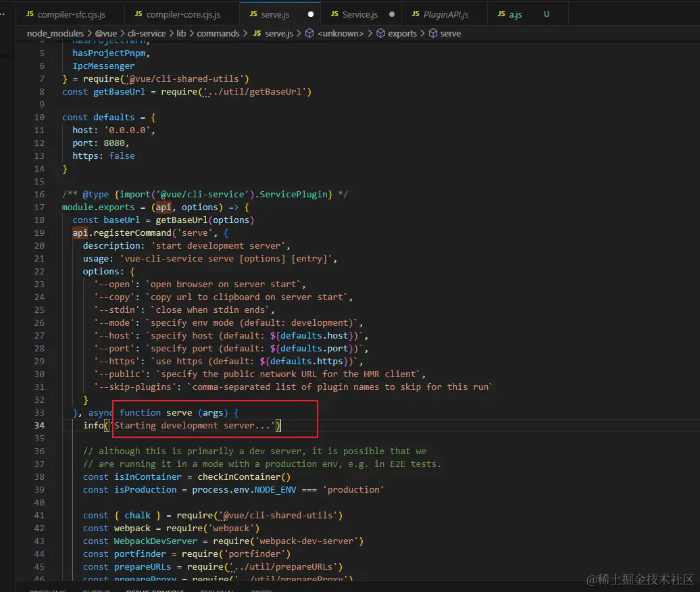
Task: Click the 'false' value after https
Action: coord(122,156)
